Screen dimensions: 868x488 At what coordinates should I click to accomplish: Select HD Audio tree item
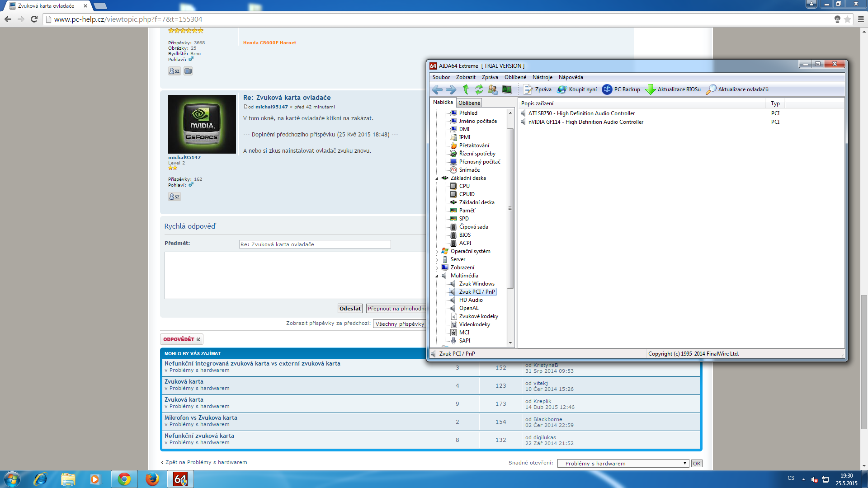point(471,300)
